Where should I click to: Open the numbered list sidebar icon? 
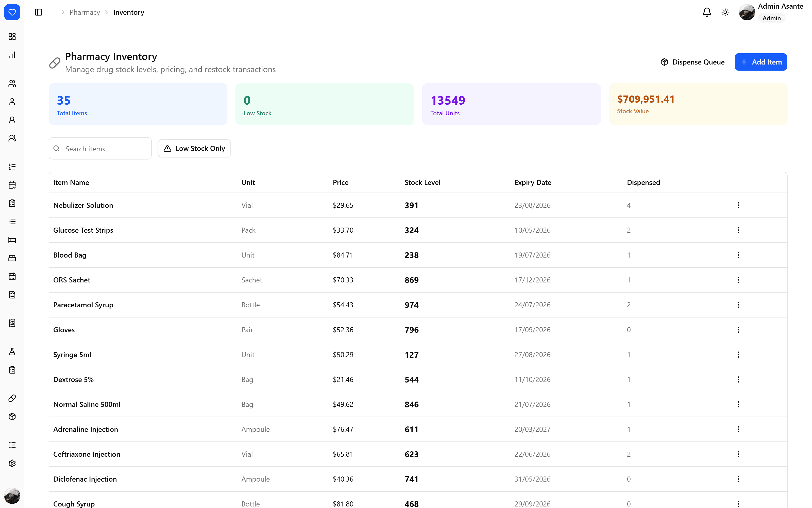tap(12, 167)
